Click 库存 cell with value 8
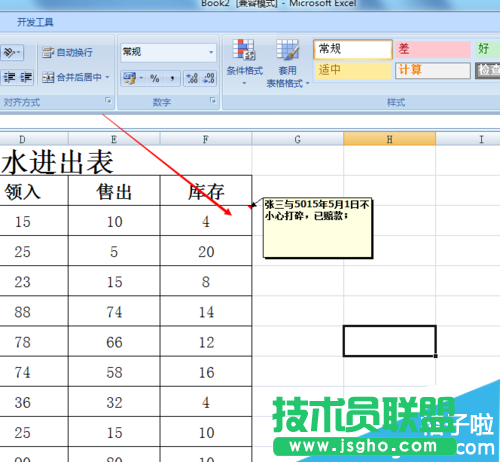500x462 pixels. pos(206,281)
